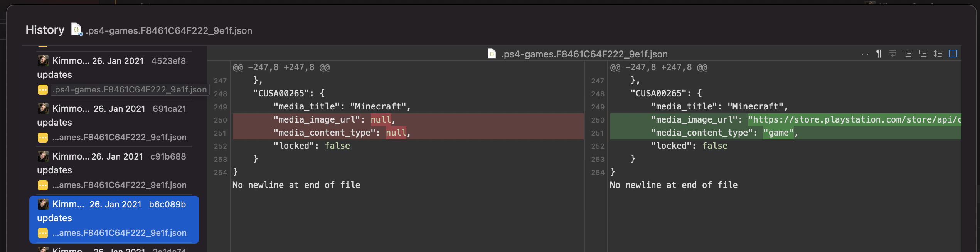Click the filename in the History title bar
This screenshot has height=252, width=980.
tap(169, 30)
